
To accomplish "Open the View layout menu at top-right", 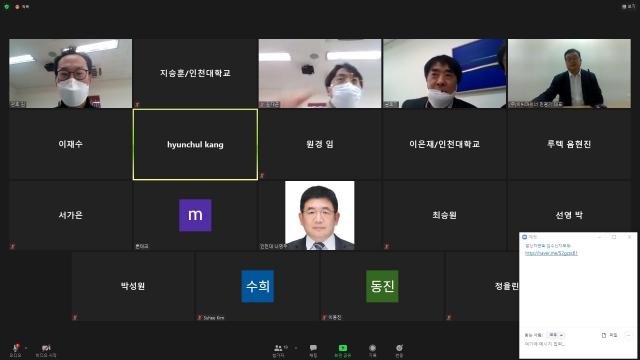I will pyautogui.click(x=628, y=7).
